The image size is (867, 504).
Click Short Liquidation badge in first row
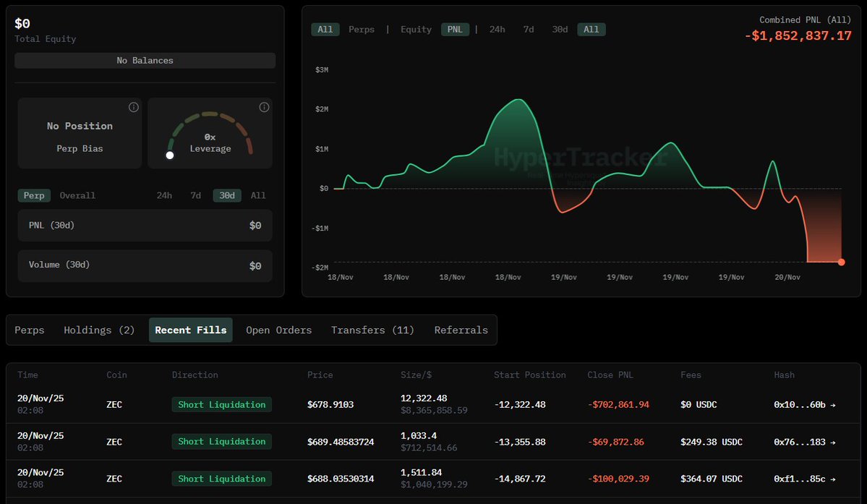[x=221, y=405]
